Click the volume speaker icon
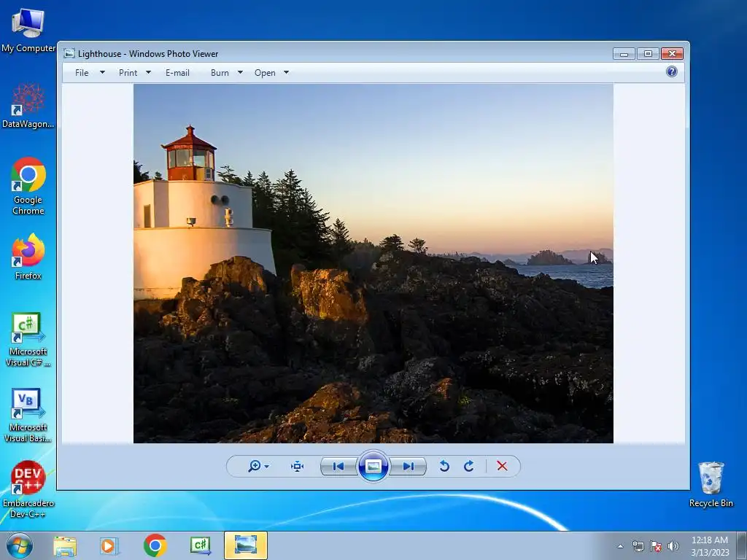The height and width of the screenshot is (560, 747). click(x=673, y=546)
